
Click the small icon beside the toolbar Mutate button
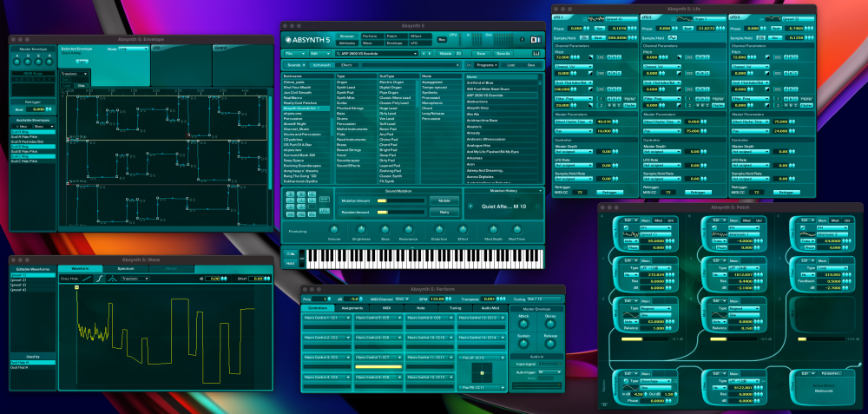pos(458,54)
